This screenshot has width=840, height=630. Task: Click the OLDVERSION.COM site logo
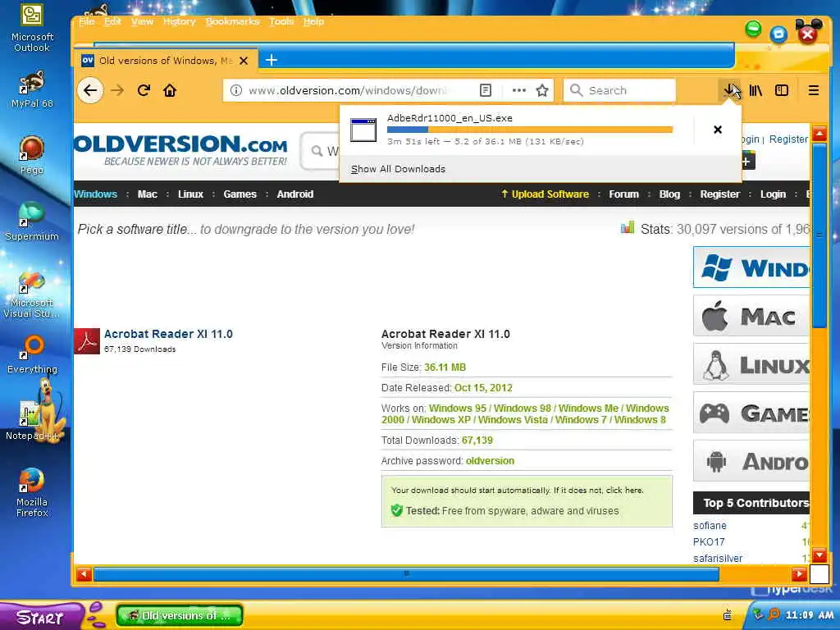[181, 150]
